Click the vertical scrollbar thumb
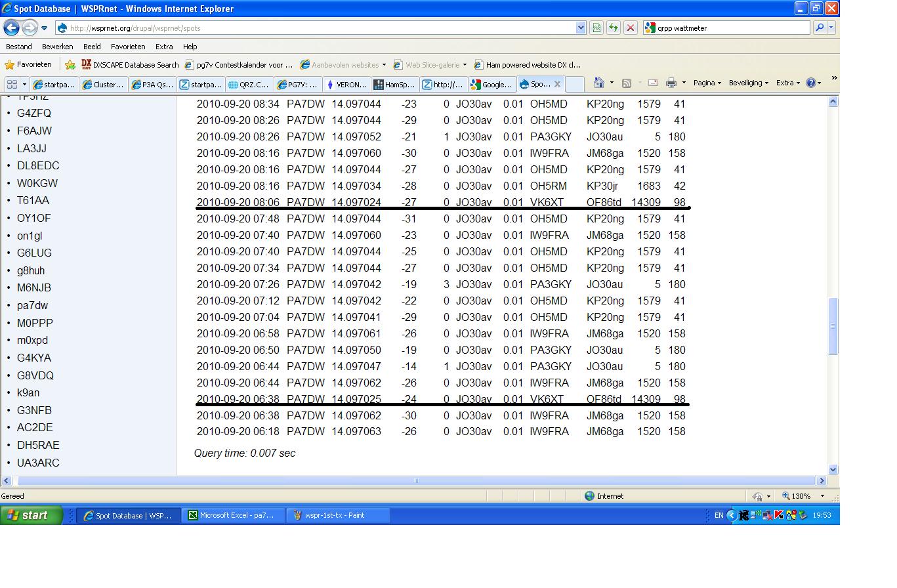 833,326
